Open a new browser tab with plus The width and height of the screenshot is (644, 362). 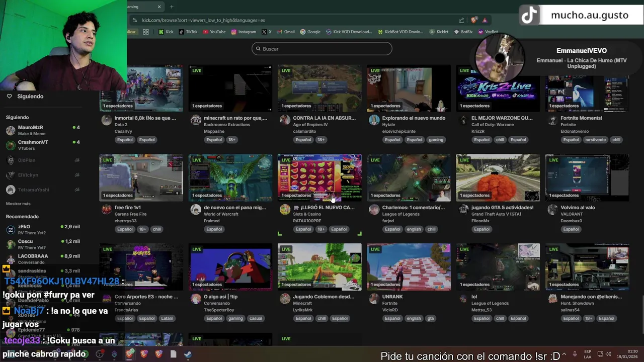pyautogui.click(x=172, y=7)
